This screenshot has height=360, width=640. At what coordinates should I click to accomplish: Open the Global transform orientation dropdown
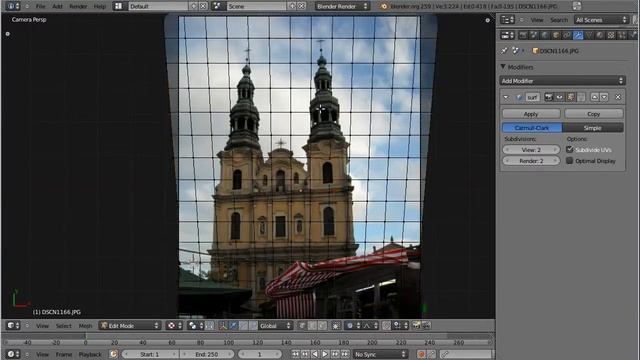pos(275,326)
